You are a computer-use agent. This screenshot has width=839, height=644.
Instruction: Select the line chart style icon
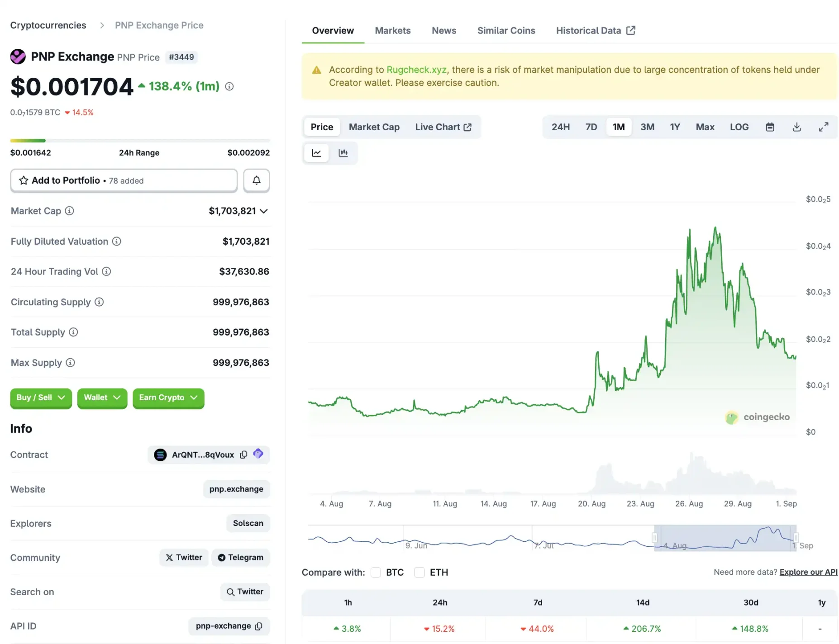(x=316, y=153)
